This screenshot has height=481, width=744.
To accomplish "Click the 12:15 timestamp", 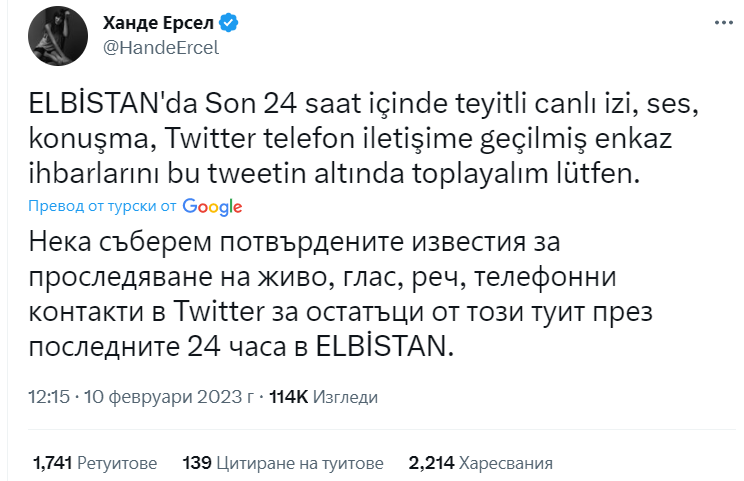I will (49, 397).
